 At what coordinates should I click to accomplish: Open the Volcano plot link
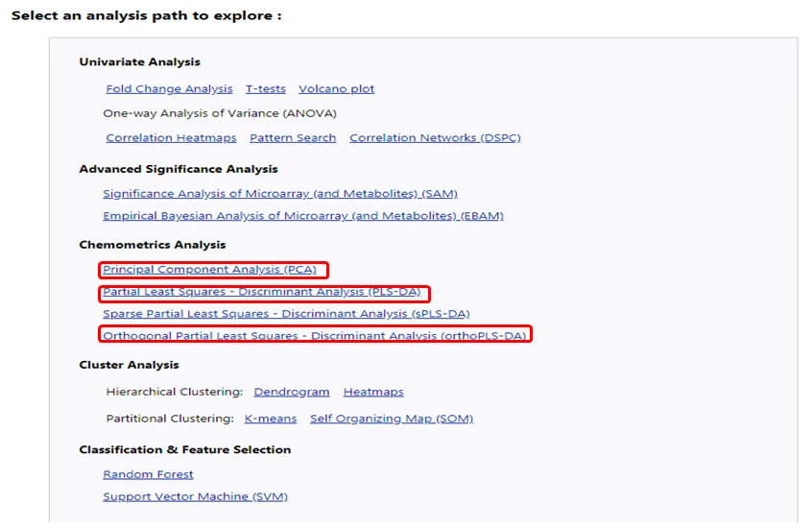(x=336, y=89)
